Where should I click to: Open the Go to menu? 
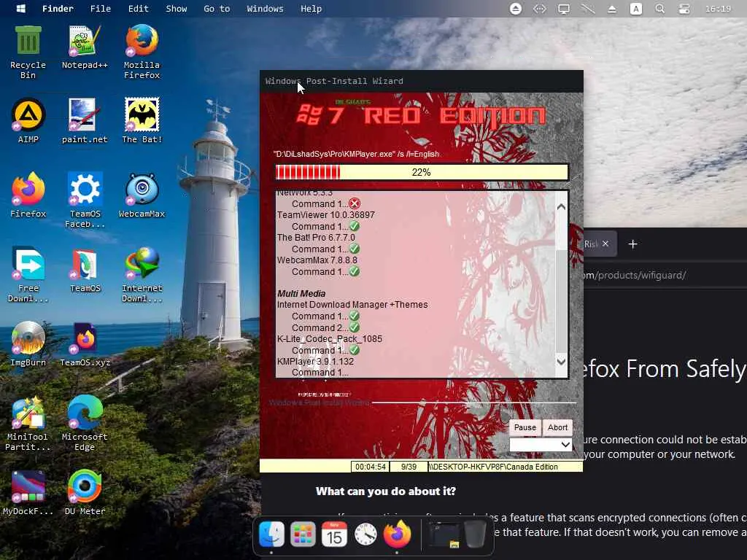[217, 9]
